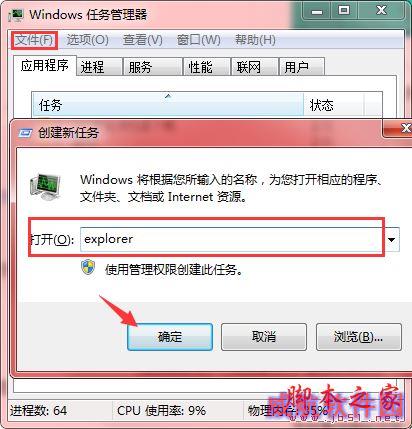This screenshot has width=412, height=429.
Task: Click the 浏览(B)... button
Action: click(x=359, y=337)
